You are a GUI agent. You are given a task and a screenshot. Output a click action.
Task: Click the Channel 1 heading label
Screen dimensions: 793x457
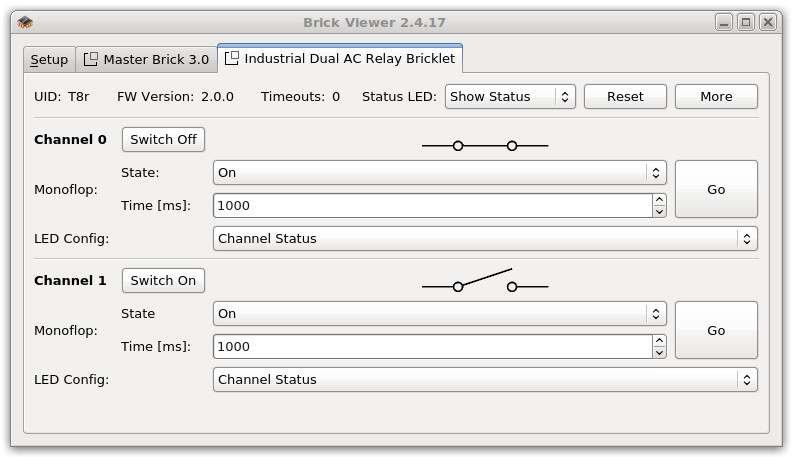click(x=70, y=281)
